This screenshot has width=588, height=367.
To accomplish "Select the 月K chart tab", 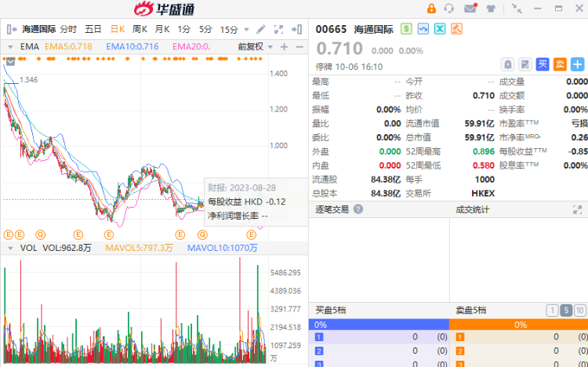I will click(162, 29).
